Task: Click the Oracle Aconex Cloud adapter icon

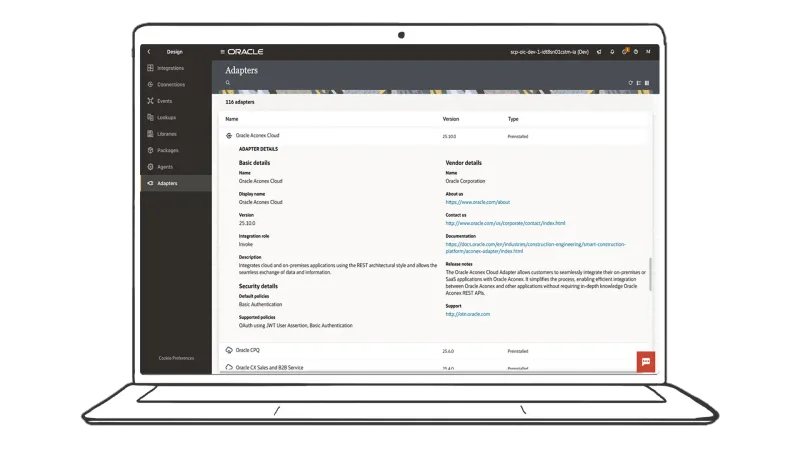Action: pos(229,136)
